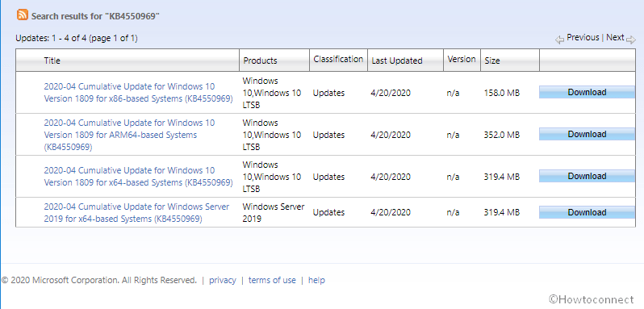Viewport: 644px width, 309px height.
Task: Download the x86-based 158.0 MB update
Action: click(587, 92)
